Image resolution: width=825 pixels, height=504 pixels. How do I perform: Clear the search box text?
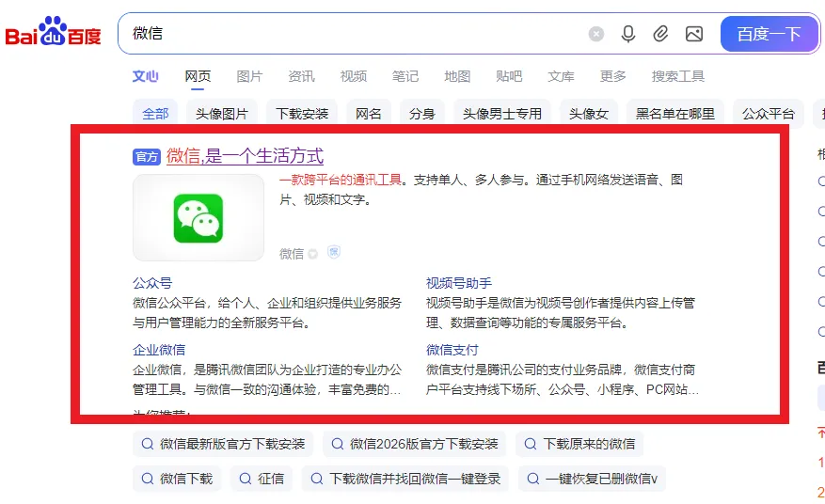click(596, 34)
